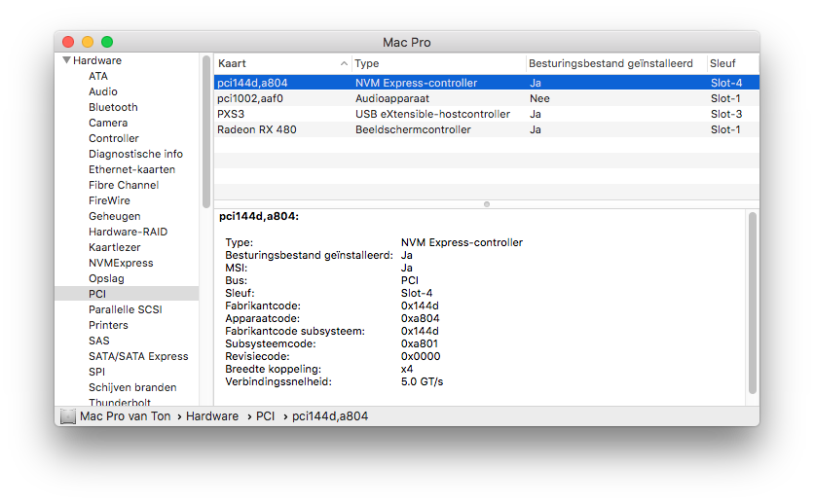Open the Opslag section

106,278
